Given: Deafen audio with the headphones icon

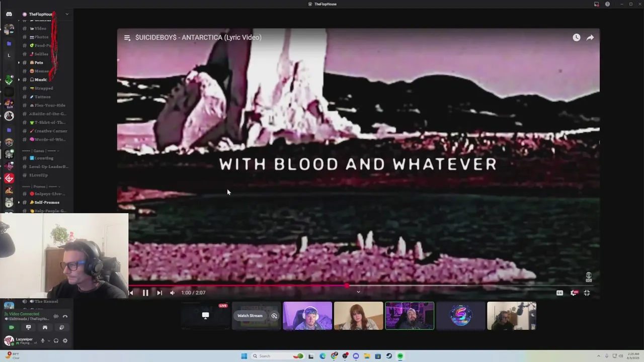Looking at the screenshot, I should (x=56, y=341).
